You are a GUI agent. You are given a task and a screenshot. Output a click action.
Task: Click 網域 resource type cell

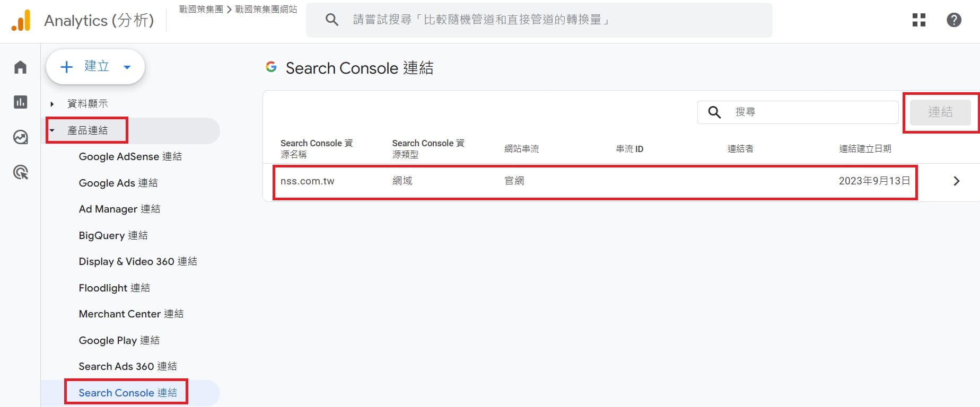pos(402,181)
